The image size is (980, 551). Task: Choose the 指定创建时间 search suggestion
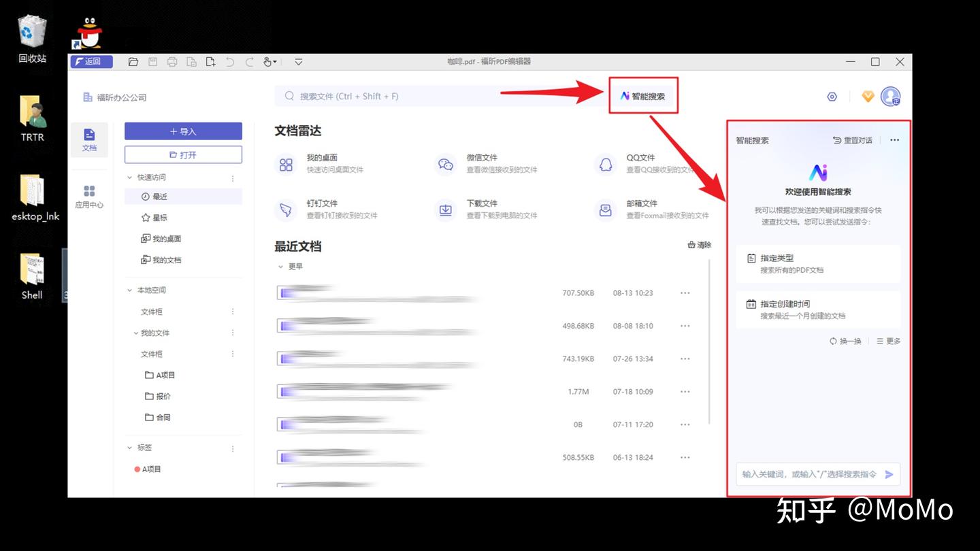pos(818,310)
